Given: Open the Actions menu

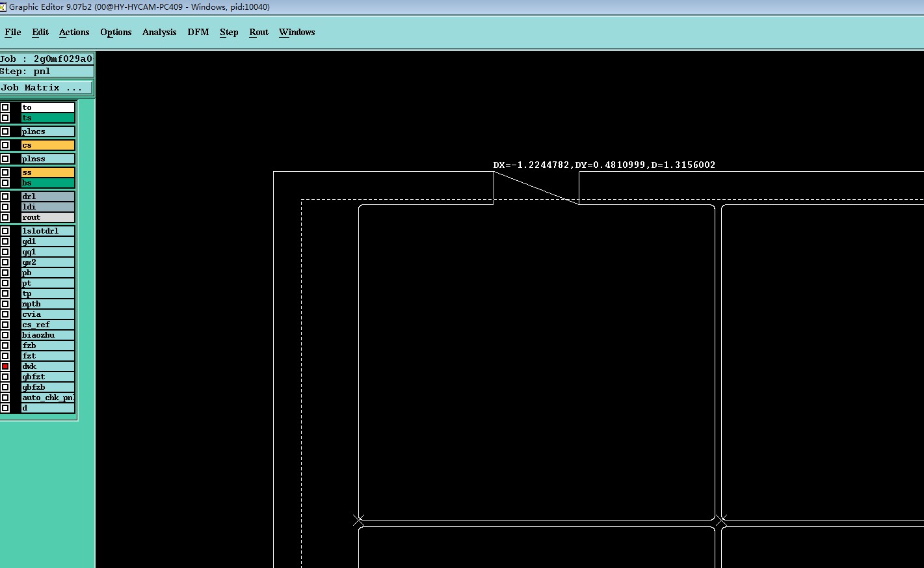Looking at the screenshot, I should point(74,32).
